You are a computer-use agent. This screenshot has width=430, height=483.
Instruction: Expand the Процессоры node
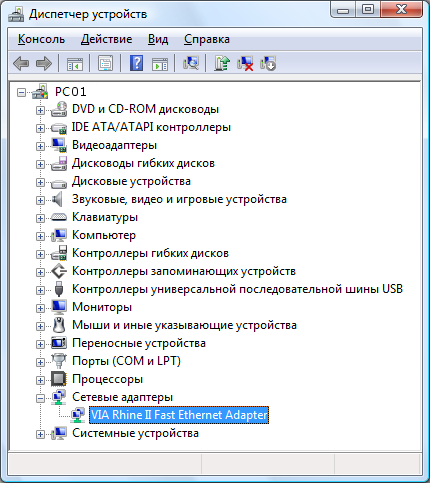point(40,380)
